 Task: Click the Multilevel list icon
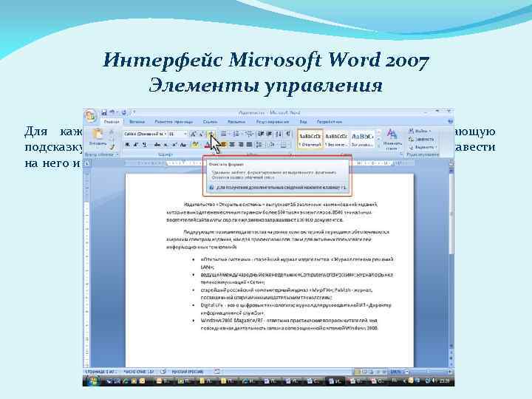coord(249,134)
